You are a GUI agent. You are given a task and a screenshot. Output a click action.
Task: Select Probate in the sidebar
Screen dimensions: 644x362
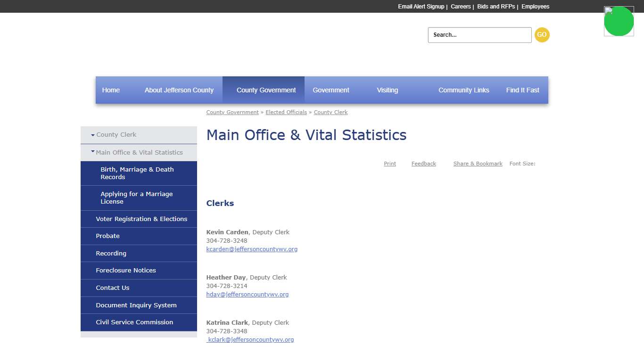[x=107, y=236]
